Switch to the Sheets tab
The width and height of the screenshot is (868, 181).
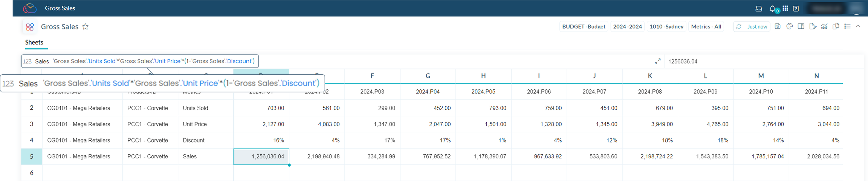[34, 43]
